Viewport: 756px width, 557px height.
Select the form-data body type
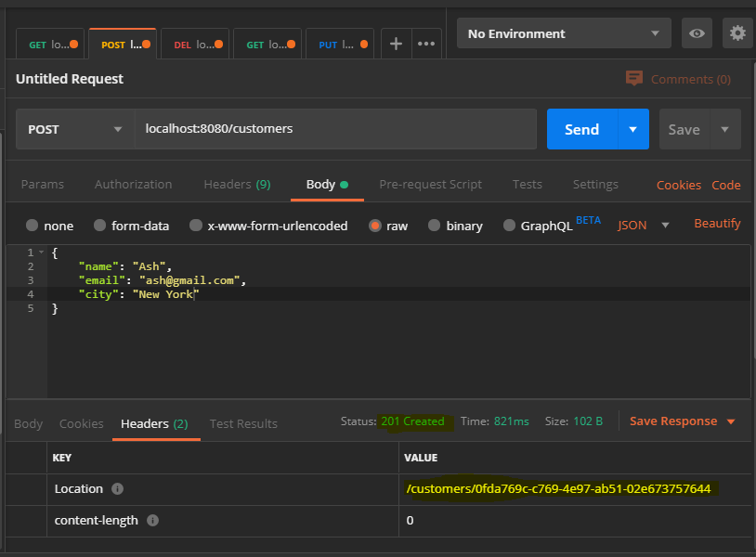[99, 226]
